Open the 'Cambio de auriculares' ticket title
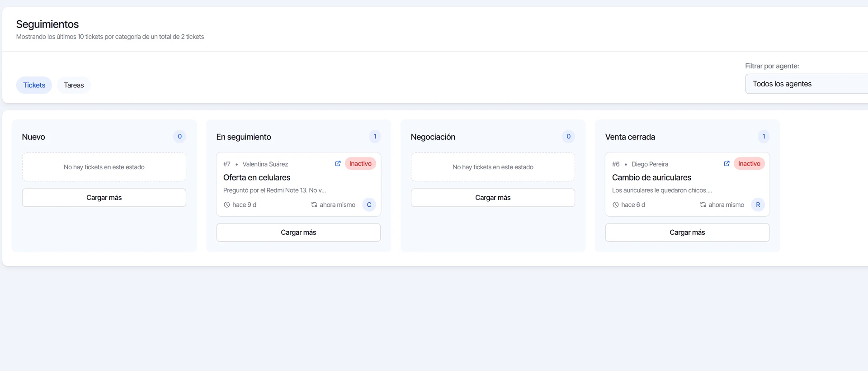 coord(651,178)
